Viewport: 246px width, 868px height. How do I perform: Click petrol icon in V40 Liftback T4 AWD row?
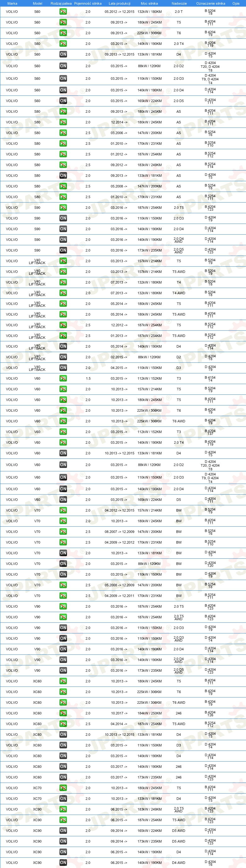[x=63, y=293]
